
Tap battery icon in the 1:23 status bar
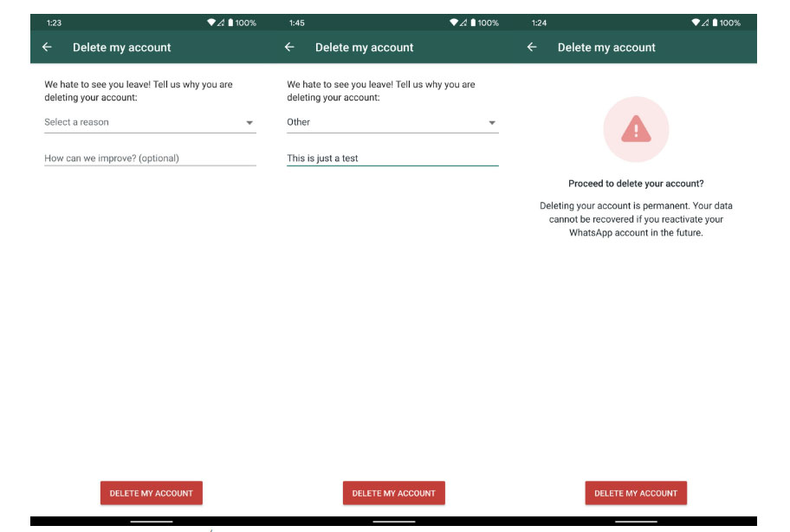pyautogui.click(x=230, y=23)
